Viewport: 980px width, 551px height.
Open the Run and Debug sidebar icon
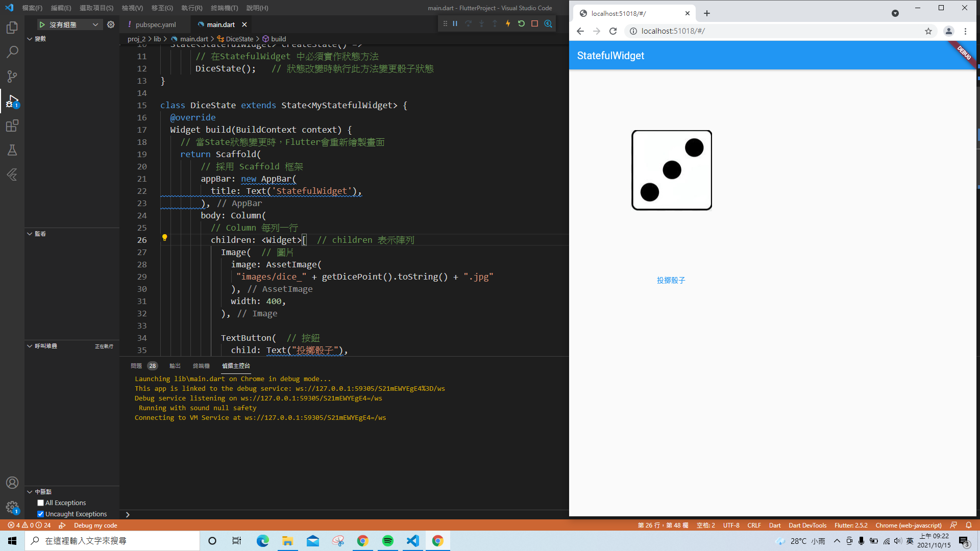(x=12, y=102)
